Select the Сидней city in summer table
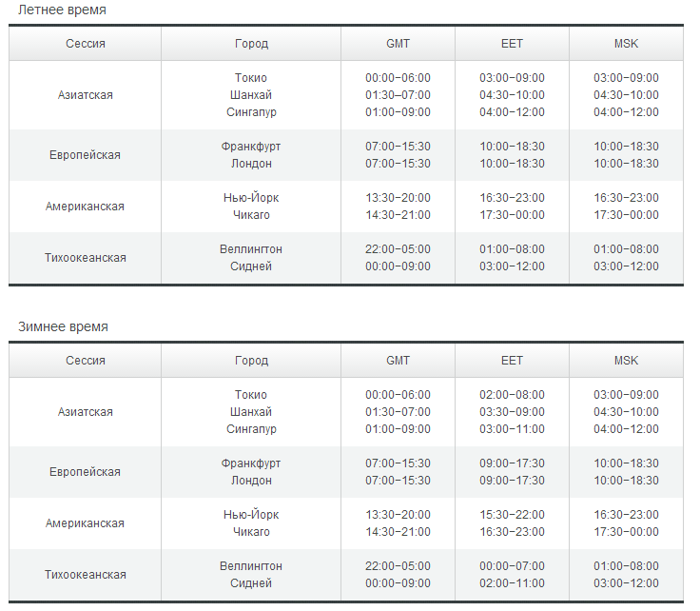The height and width of the screenshot is (611, 700). click(x=251, y=266)
